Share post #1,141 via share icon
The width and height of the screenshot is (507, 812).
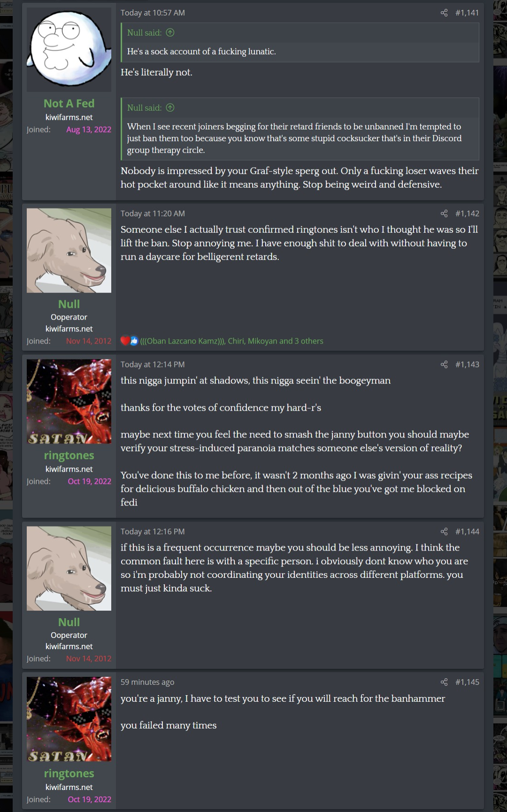pyautogui.click(x=444, y=13)
